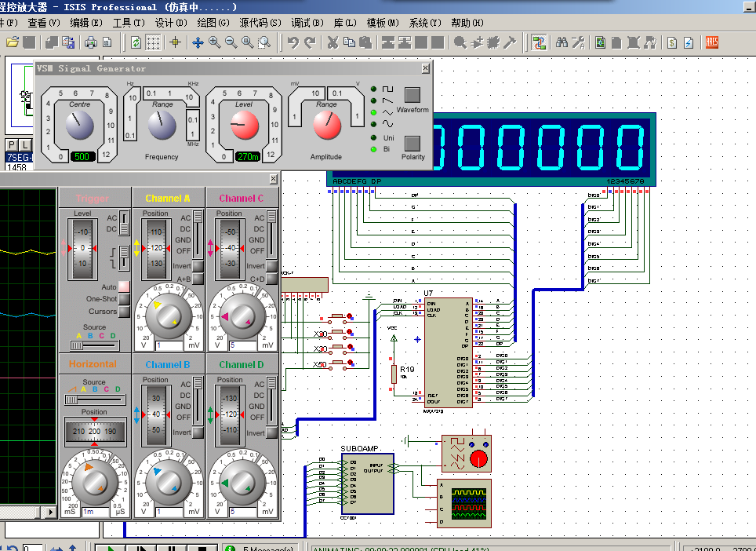The width and height of the screenshot is (756, 551).
Task: Adjust Channel D coupling slider
Action: click(x=271, y=401)
